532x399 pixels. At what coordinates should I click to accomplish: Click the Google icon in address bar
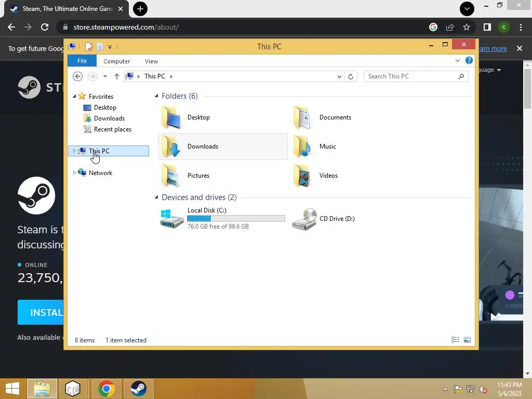point(433,27)
